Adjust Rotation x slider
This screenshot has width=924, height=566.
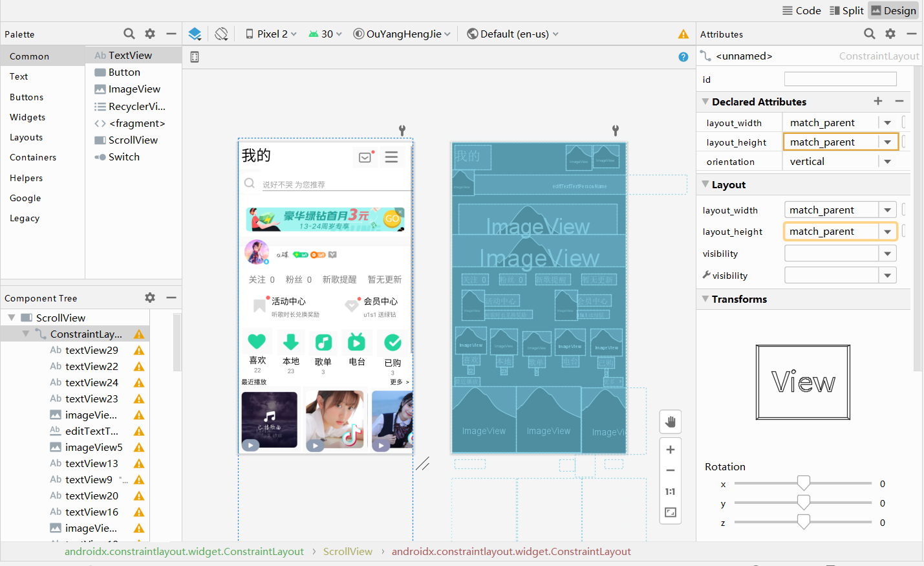(x=803, y=484)
